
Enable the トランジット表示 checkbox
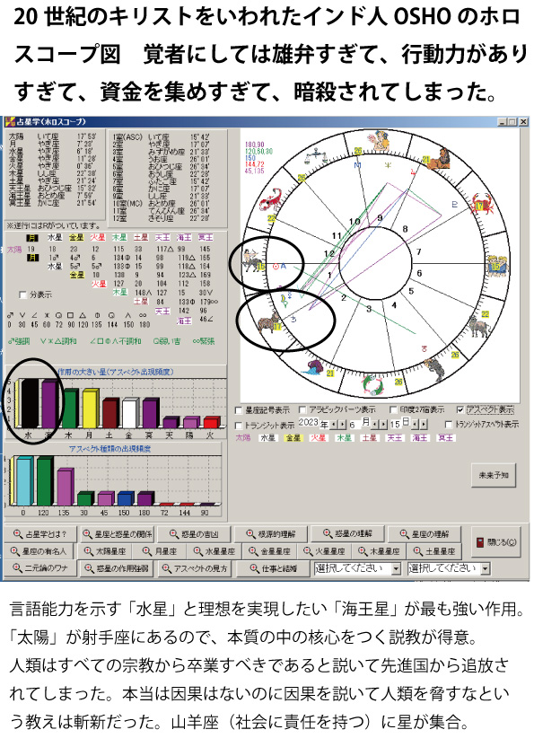point(238,426)
